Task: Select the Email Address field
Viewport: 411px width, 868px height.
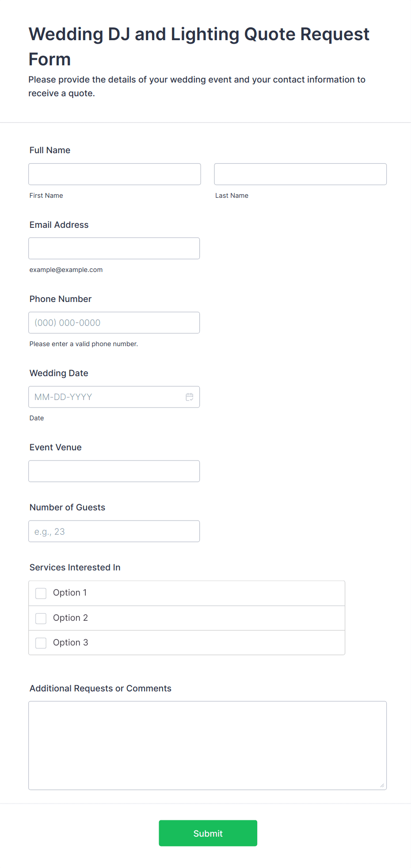Action: (114, 249)
